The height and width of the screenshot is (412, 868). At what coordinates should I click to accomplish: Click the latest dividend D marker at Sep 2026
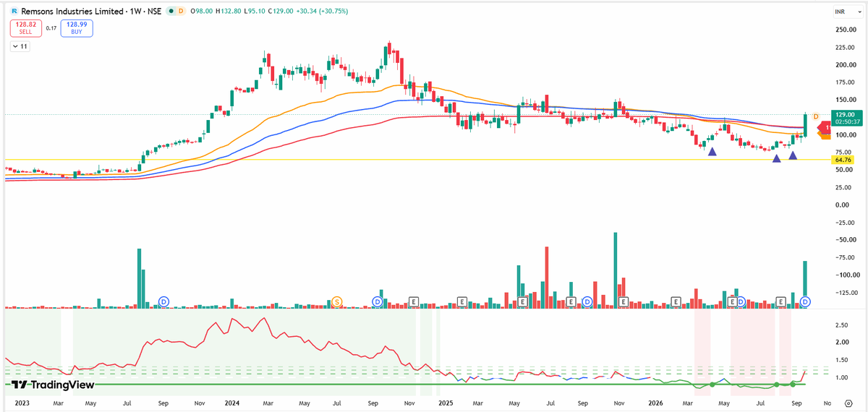(805, 301)
